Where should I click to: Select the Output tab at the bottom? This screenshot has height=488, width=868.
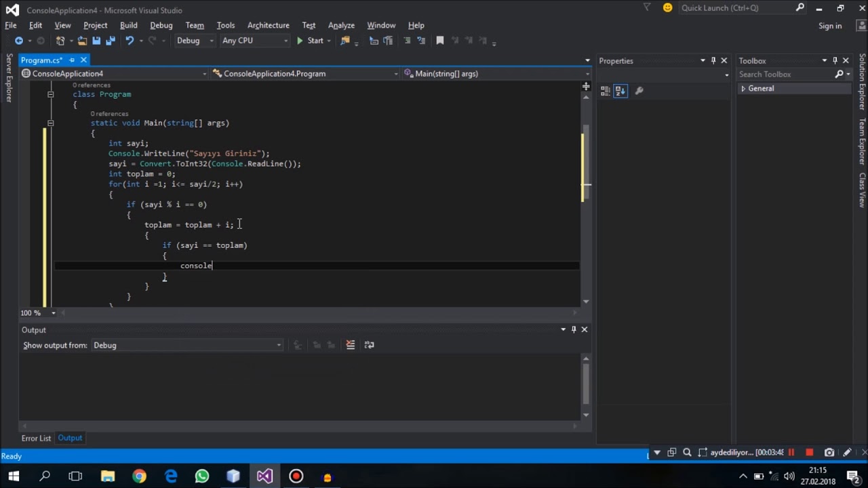pos(70,438)
